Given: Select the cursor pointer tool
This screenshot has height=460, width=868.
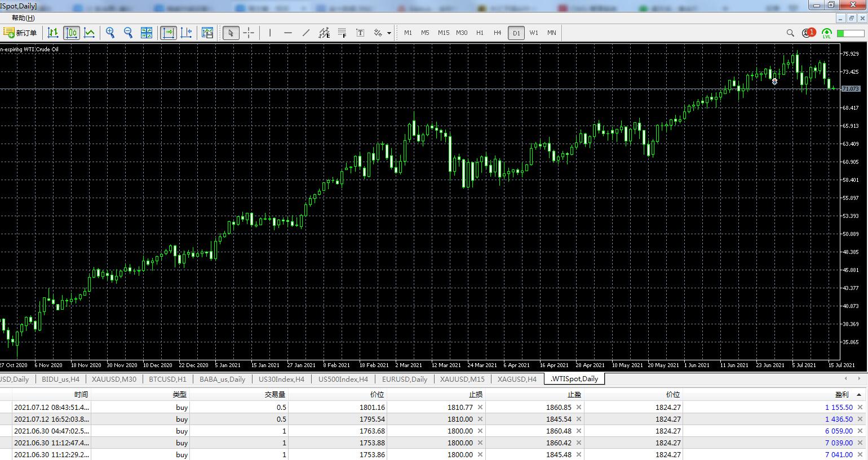Looking at the screenshot, I should coord(231,33).
